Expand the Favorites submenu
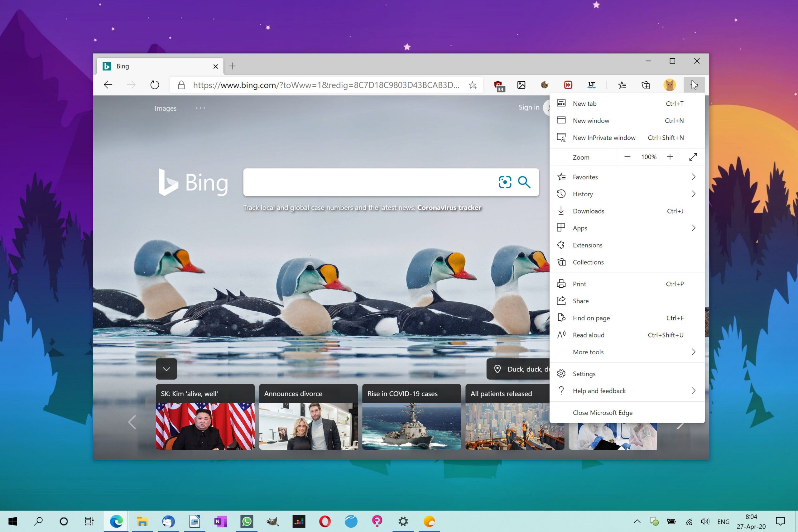The width and height of the screenshot is (798, 532). click(x=627, y=177)
